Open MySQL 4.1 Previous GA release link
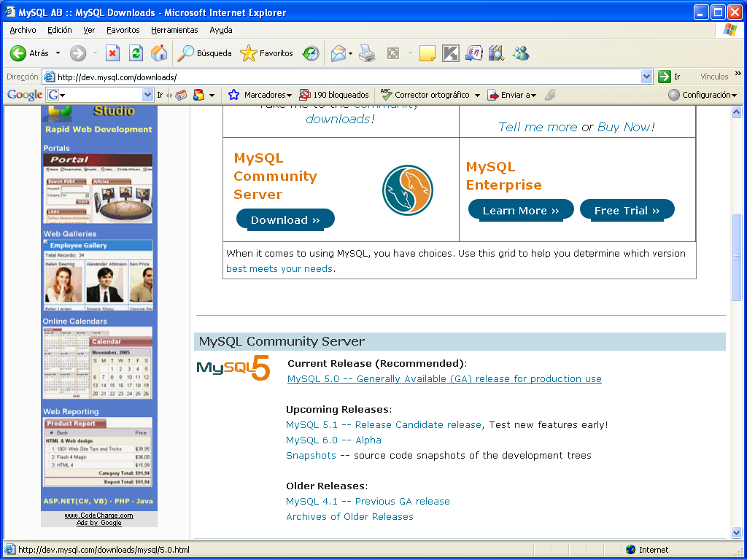The height and width of the screenshot is (560, 747). [x=368, y=501]
